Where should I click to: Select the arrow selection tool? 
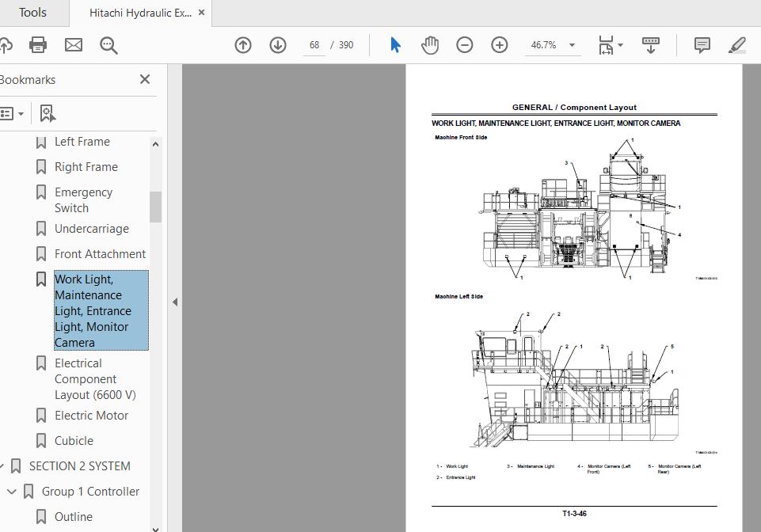point(395,45)
